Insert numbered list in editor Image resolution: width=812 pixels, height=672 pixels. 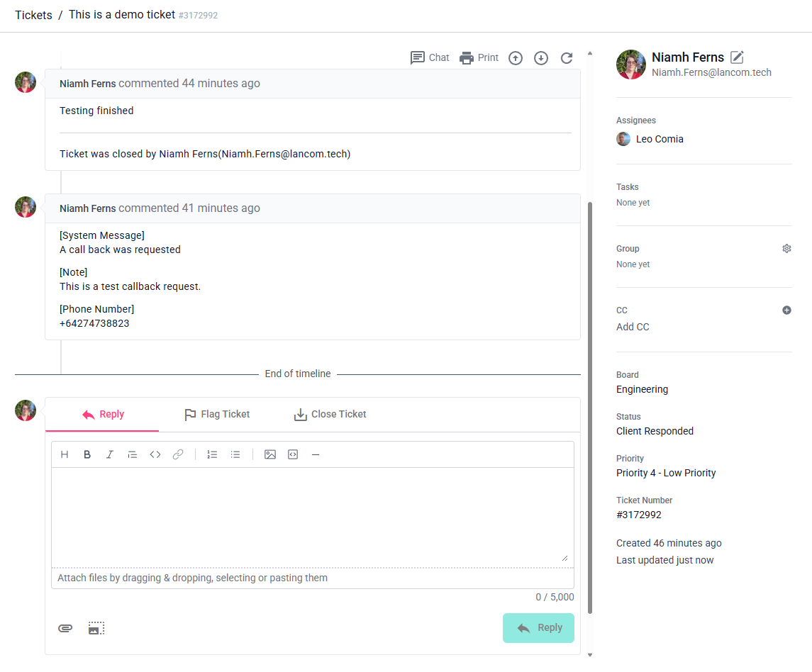click(x=212, y=454)
